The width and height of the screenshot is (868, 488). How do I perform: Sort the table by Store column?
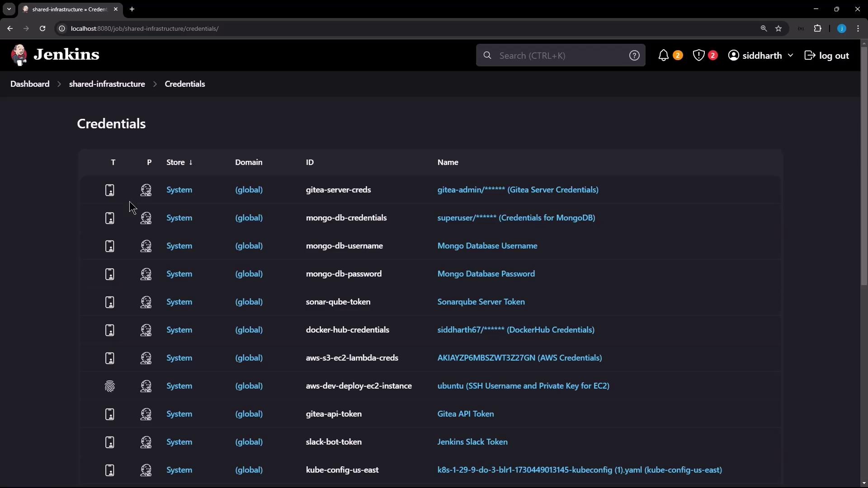pyautogui.click(x=179, y=162)
